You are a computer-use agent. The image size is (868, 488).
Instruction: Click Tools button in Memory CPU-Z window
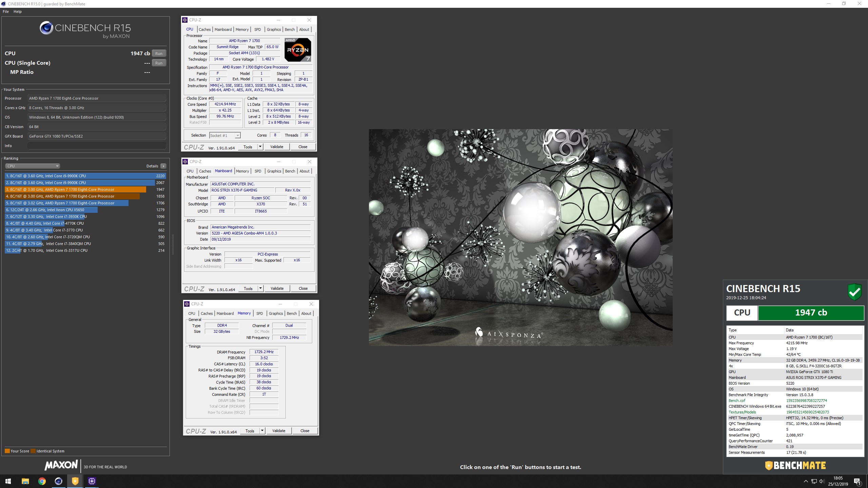(x=250, y=431)
